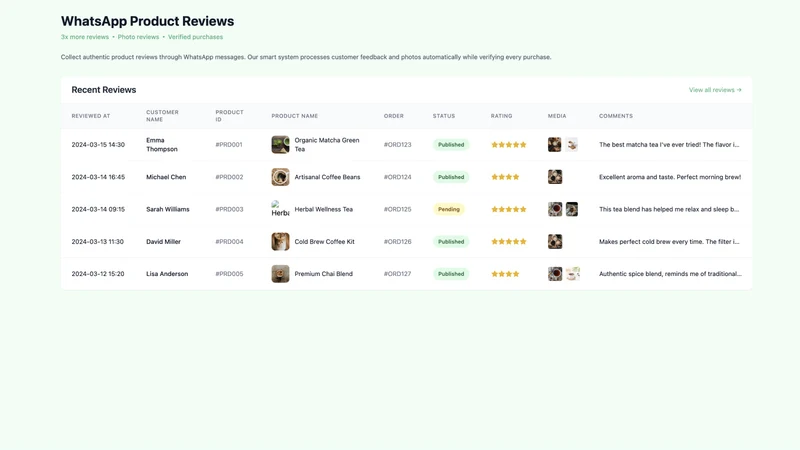Click star rating in Sarah Williams row

[x=509, y=209]
